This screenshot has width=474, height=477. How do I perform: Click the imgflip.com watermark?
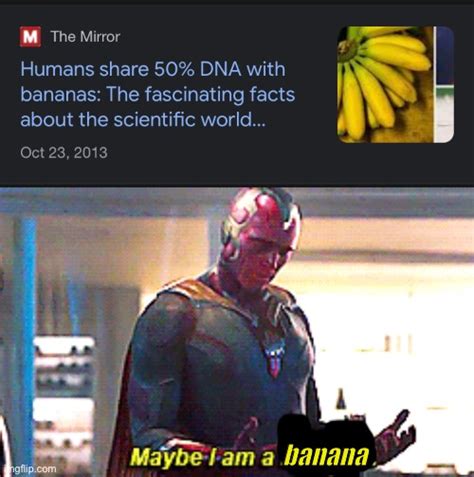pos(29,469)
